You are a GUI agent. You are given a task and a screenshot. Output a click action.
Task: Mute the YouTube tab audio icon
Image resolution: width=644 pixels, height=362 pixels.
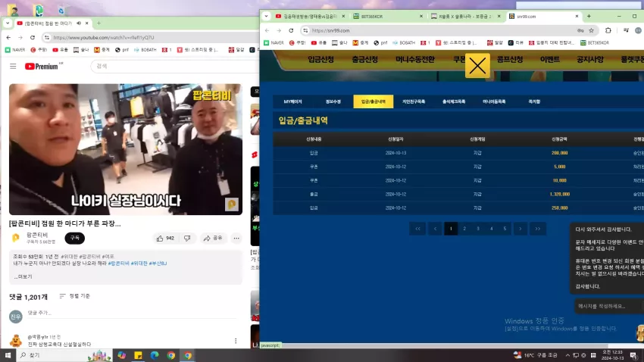point(79,23)
